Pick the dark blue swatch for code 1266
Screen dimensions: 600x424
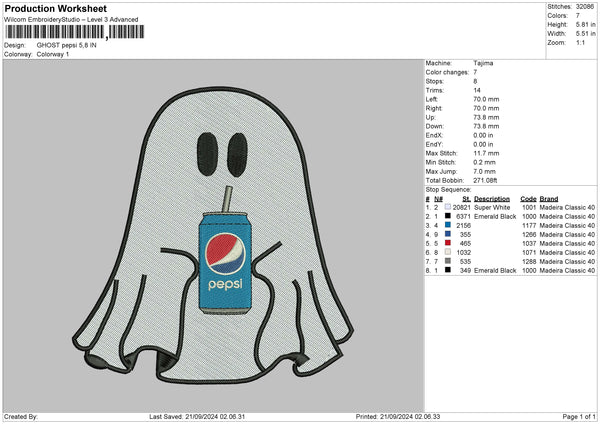tap(448, 233)
